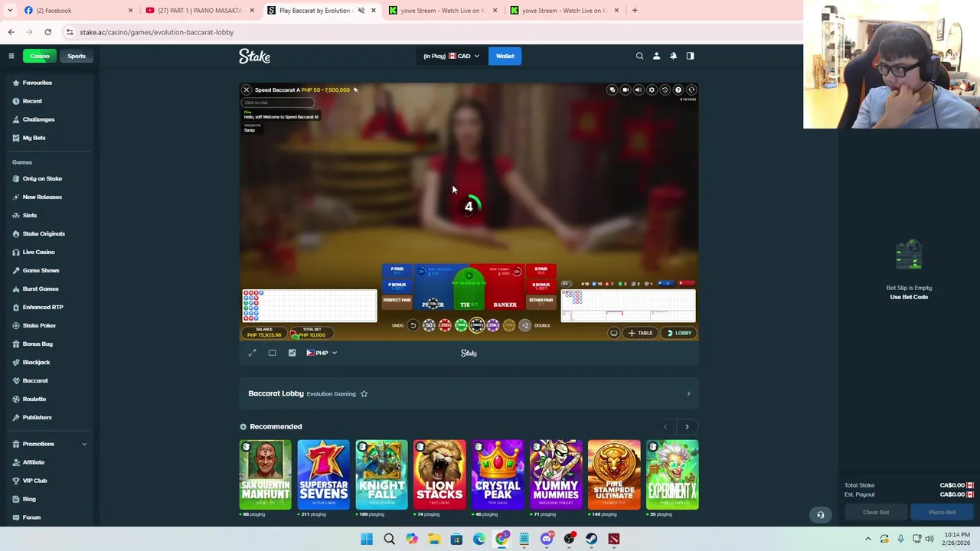Viewport: 980px width, 551px height.
Task: Open Windows Start from the taskbar
Action: (367, 539)
